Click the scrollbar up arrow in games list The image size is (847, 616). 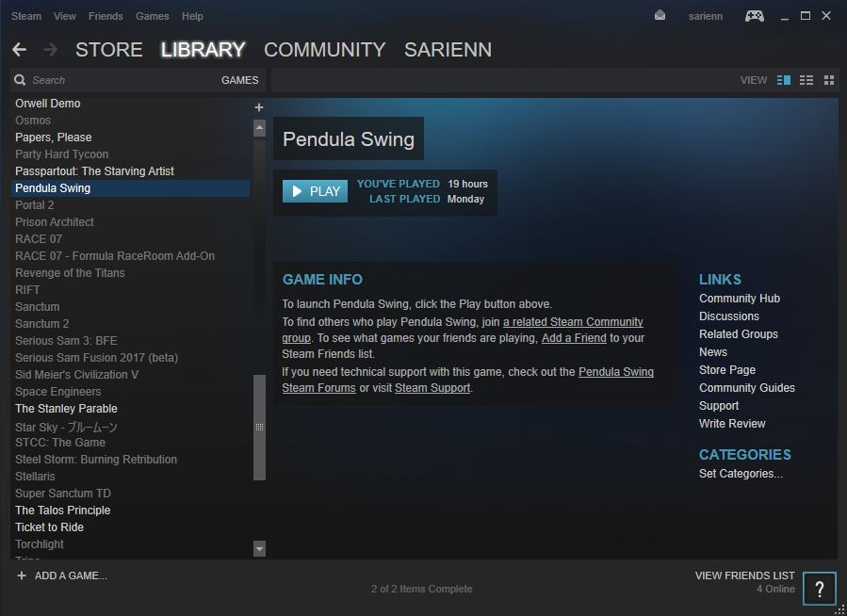point(259,128)
